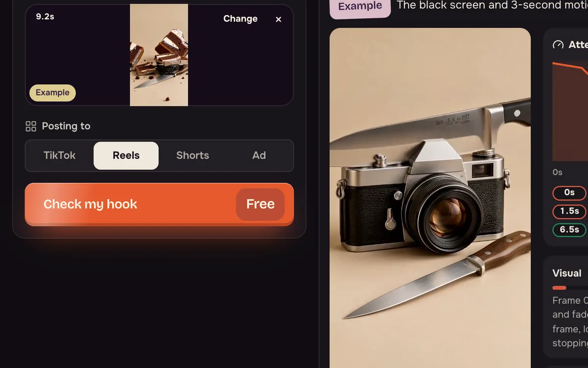Click the attention chart area

(x=570, y=111)
